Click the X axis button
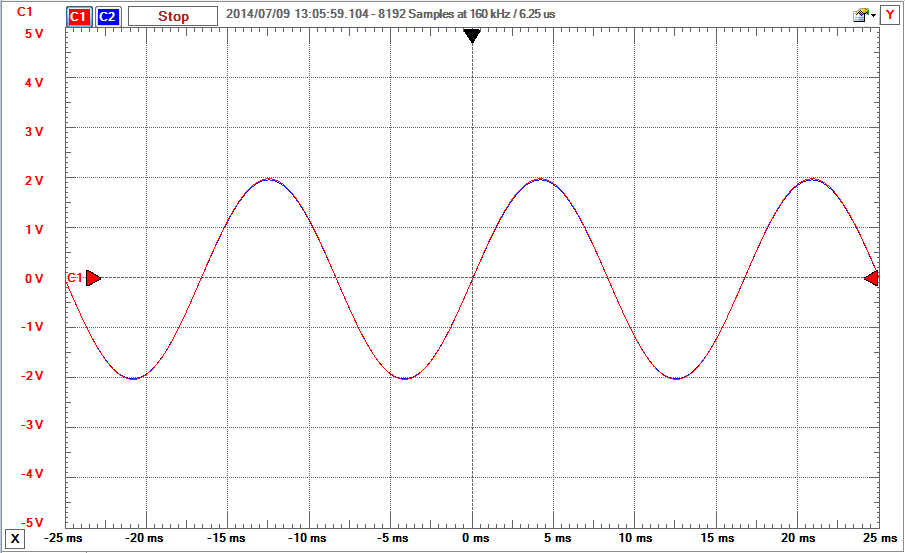The height and width of the screenshot is (553, 905). pyautogui.click(x=15, y=539)
